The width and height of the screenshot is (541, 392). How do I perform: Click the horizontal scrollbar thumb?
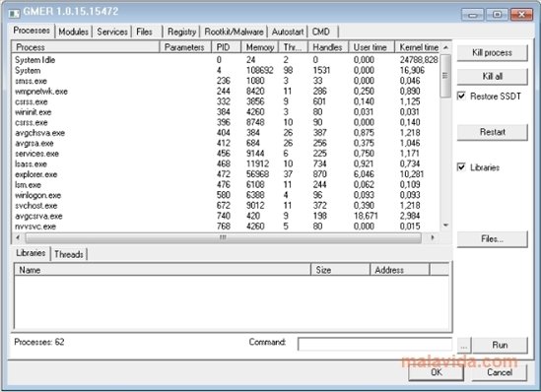(224, 237)
